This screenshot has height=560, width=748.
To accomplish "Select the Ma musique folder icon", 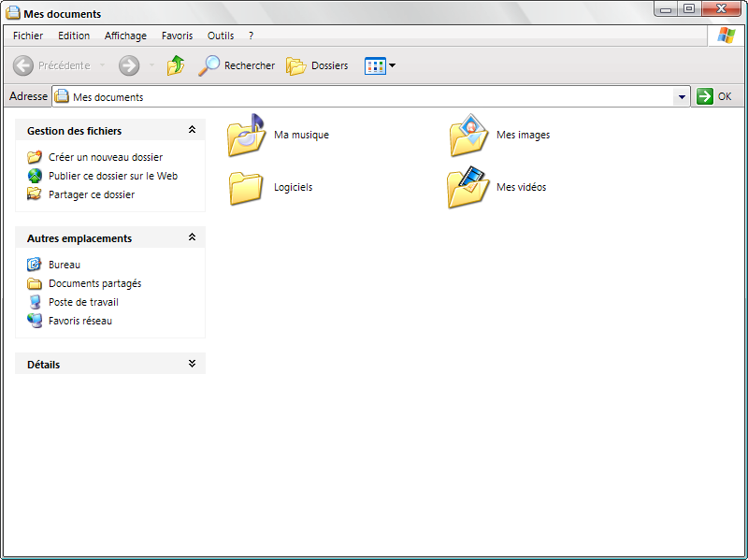I will tap(246, 135).
